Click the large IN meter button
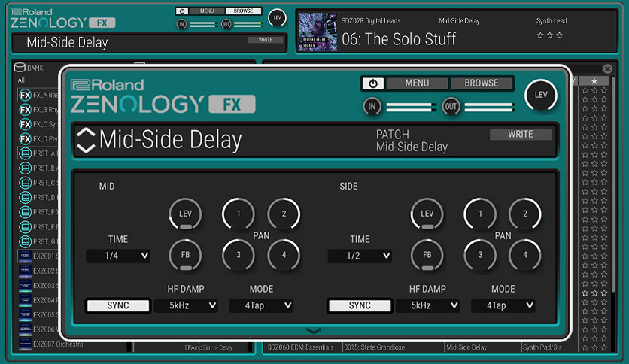Image resolution: width=629 pixels, height=364 pixels. (x=372, y=107)
